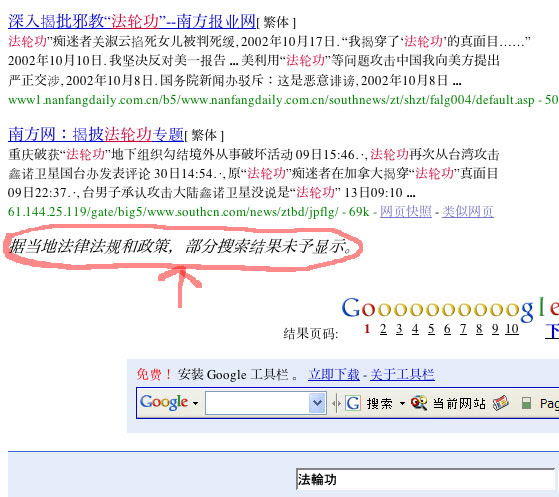
Task: Focus the bottom search box containing 法輪功
Action: tap(425, 480)
